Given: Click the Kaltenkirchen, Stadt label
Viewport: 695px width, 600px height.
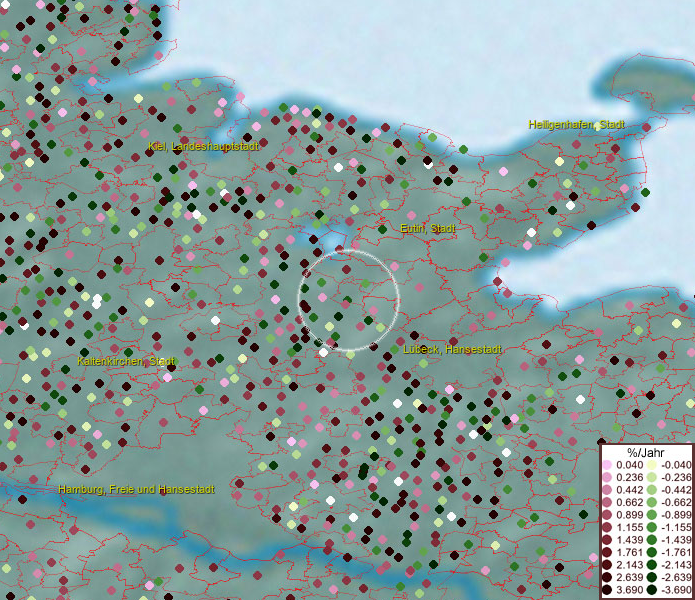Looking at the screenshot, I should point(126,361).
